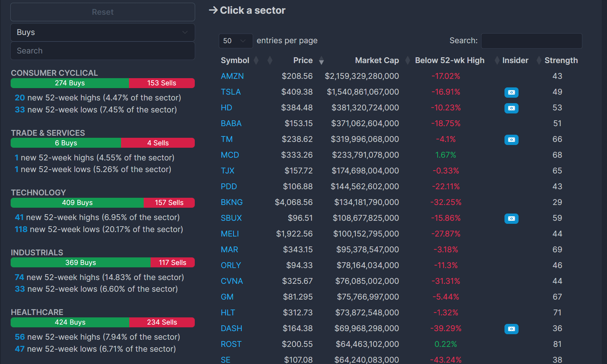Click the 74 new 52-week highs count
The image size is (607, 364).
pyautogui.click(x=19, y=277)
